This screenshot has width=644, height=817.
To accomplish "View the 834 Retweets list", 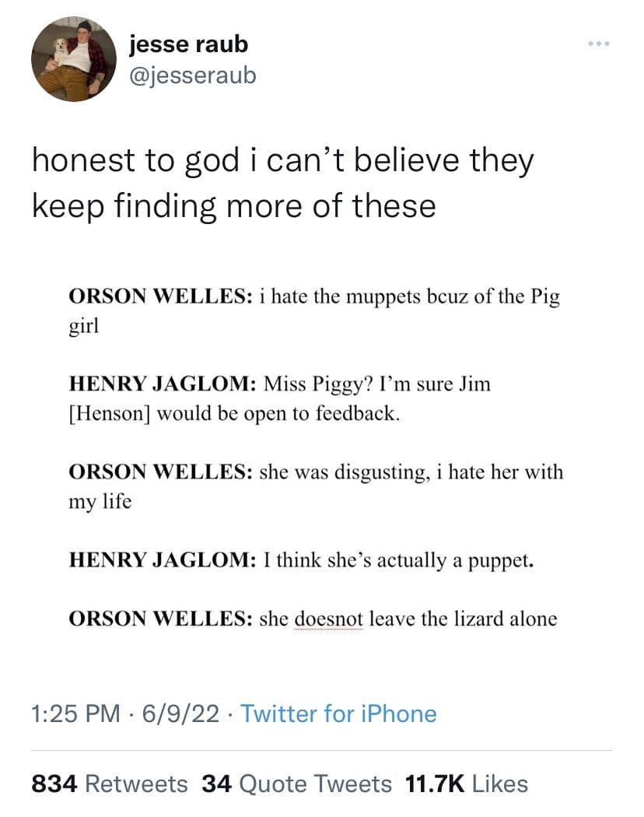I will (x=109, y=784).
